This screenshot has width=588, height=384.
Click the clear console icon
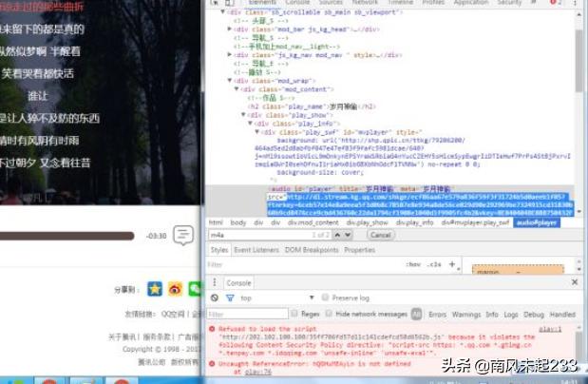(214, 298)
